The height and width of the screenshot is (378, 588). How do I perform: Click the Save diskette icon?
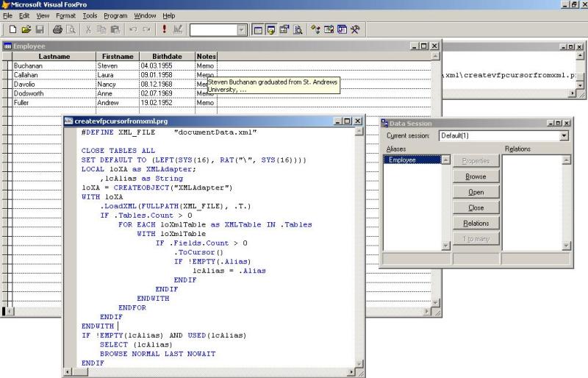(x=40, y=29)
